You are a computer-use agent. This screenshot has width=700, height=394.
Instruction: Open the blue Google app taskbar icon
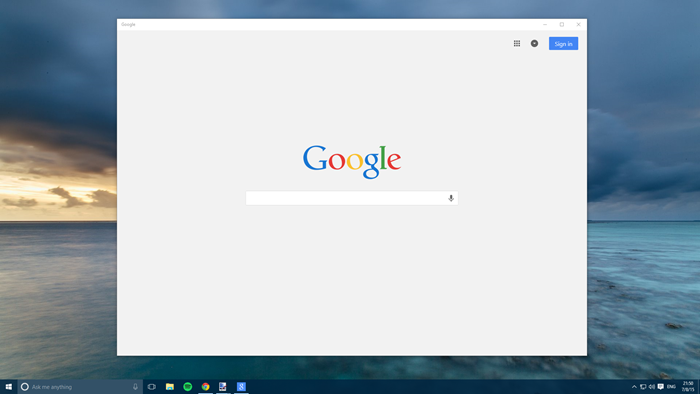click(241, 387)
